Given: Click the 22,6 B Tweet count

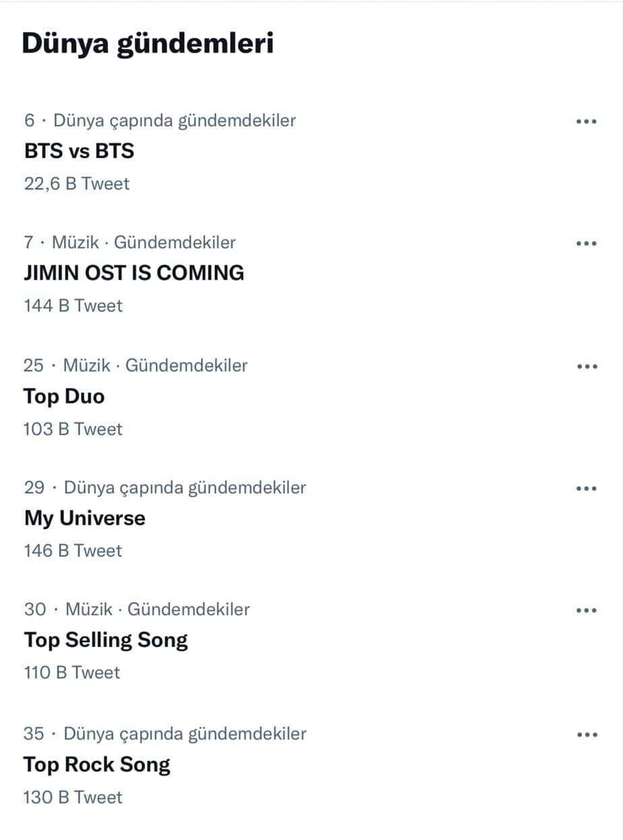Looking at the screenshot, I should pyautogui.click(x=76, y=184).
